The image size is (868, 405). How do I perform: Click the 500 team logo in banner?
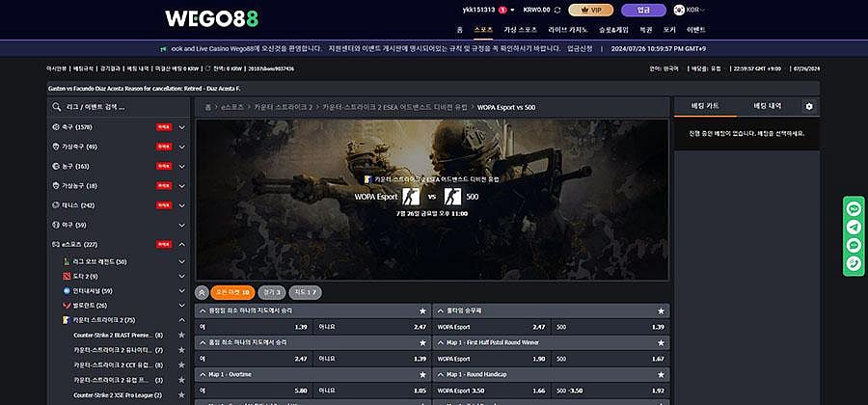(x=452, y=197)
